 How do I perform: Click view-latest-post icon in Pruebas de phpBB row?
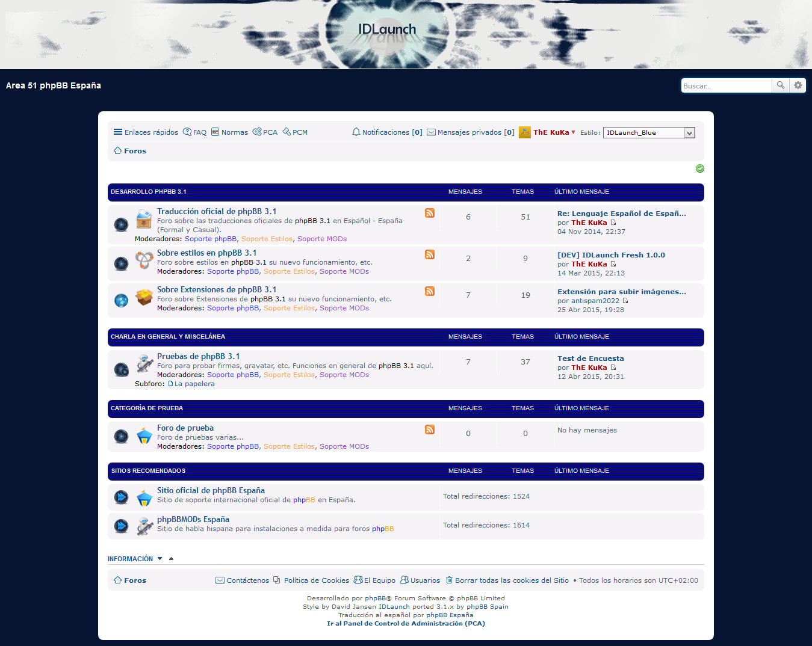tap(613, 368)
